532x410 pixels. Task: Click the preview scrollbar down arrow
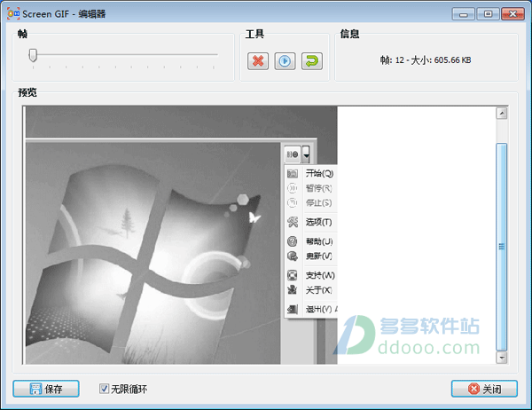click(x=502, y=358)
